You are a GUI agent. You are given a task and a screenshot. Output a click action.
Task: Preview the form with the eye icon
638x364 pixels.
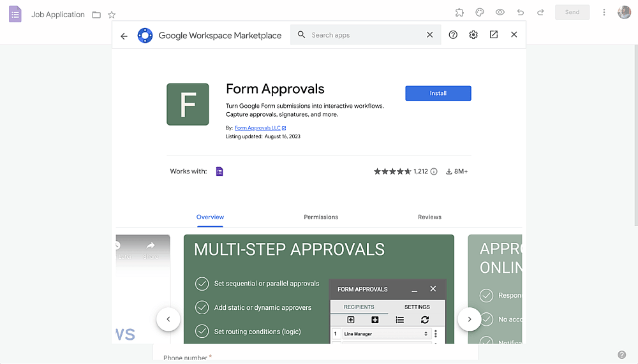(500, 13)
